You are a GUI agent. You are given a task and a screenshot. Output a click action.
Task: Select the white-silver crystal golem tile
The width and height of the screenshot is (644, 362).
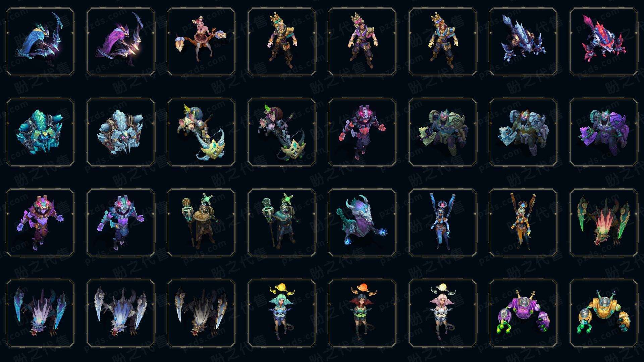click(121, 132)
